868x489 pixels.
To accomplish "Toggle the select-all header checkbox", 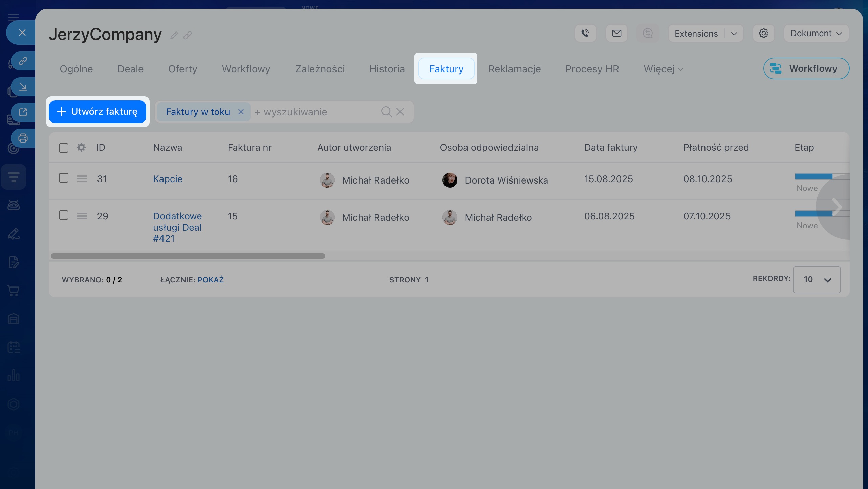I will tap(64, 148).
